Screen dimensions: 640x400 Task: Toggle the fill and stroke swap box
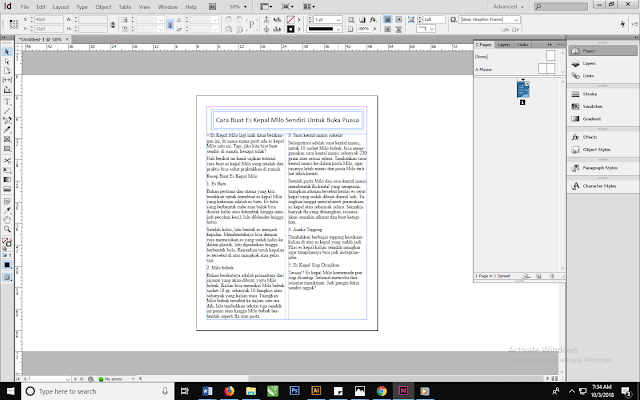coord(7,242)
